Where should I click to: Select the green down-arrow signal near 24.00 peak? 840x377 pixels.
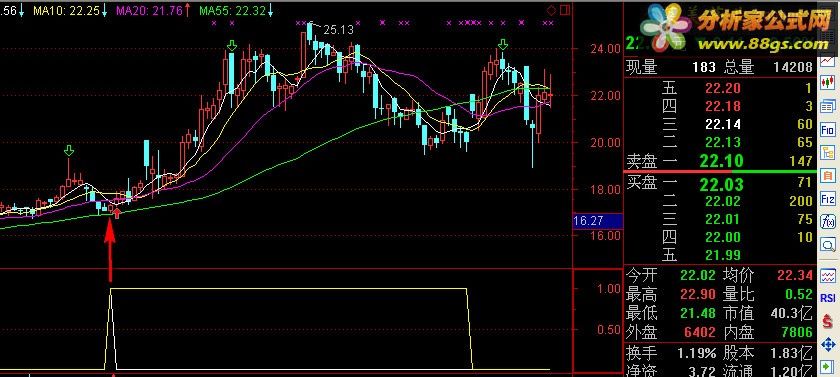point(231,46)
